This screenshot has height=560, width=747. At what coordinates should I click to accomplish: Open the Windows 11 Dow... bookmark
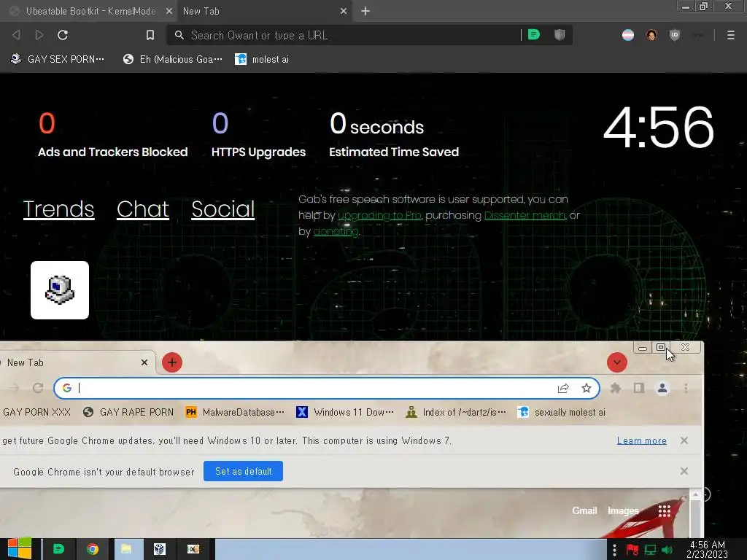(345, 413)
